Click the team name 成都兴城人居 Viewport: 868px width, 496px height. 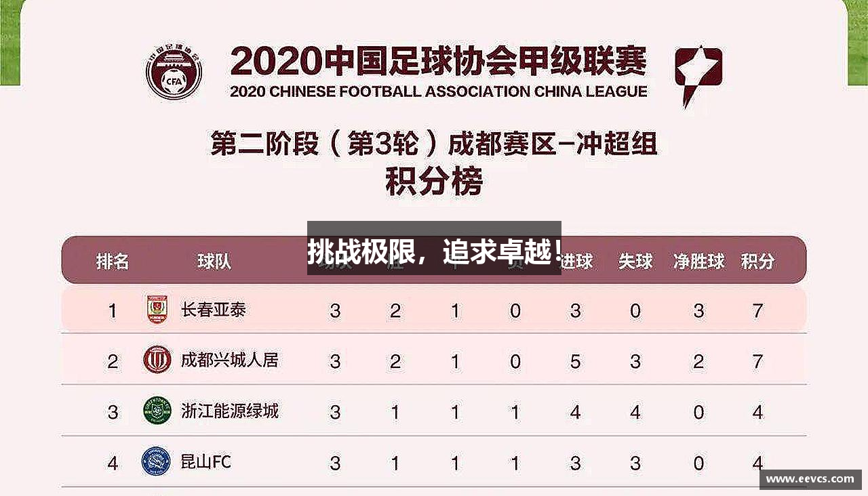(229, 360)
